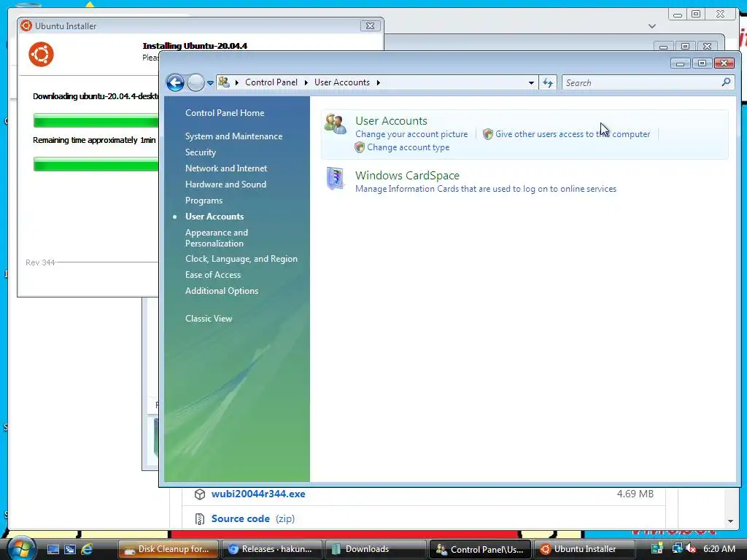Switch to Downloads taskbar button
The height and width of the screenshot is (560, 747).
click(x=376, y=549)
